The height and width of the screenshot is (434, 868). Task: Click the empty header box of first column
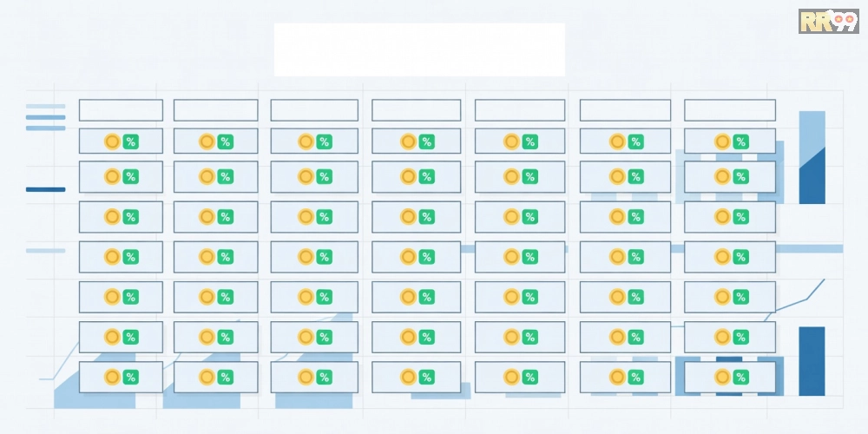(121, 110)
